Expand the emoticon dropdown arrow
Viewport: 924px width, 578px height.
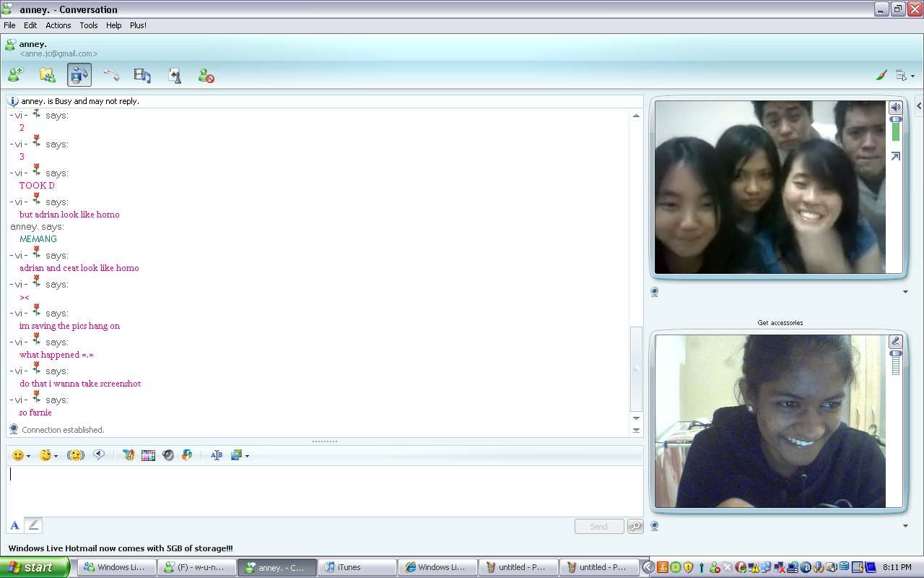pos(28,456)
